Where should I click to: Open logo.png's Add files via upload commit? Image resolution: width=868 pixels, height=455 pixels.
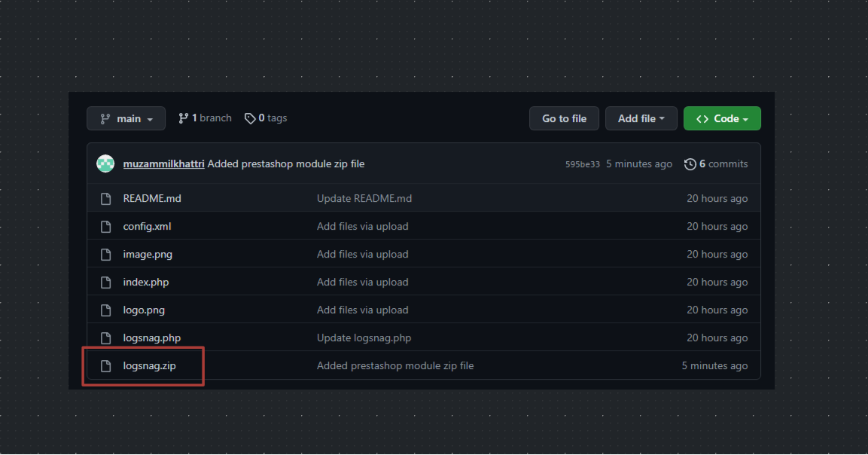(363, 310)
